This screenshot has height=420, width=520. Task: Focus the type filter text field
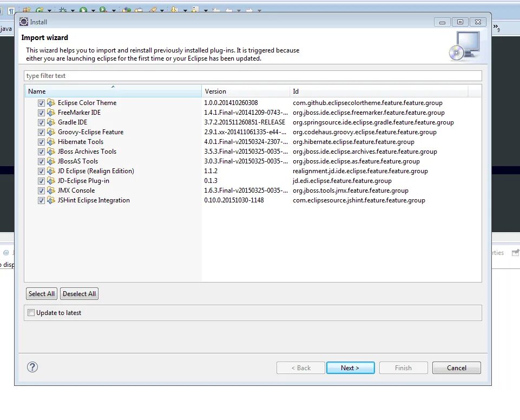[x=253, y=76]
